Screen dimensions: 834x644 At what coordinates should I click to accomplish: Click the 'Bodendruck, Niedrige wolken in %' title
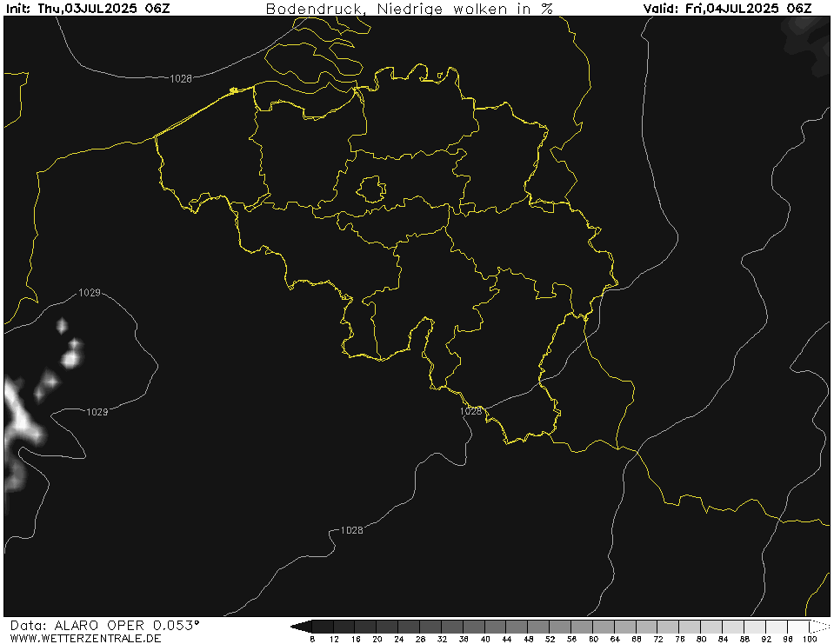coord(409,9)
